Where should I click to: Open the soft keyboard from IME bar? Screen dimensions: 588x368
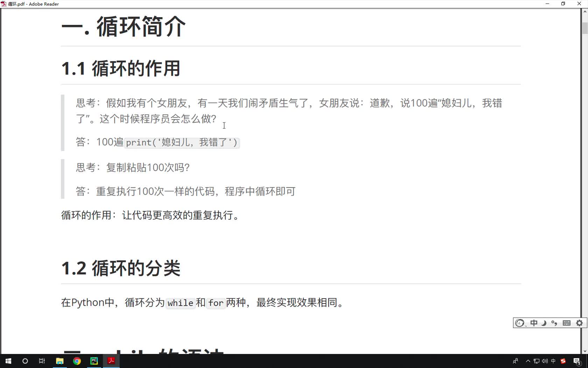tap(567, 323)
